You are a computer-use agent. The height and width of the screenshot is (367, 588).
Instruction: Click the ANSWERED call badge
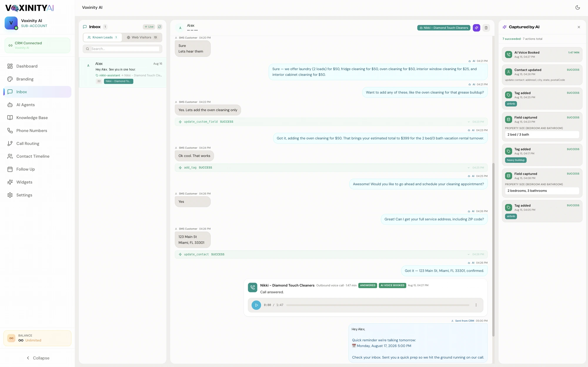pyautogui.click(x=367, y=285)
